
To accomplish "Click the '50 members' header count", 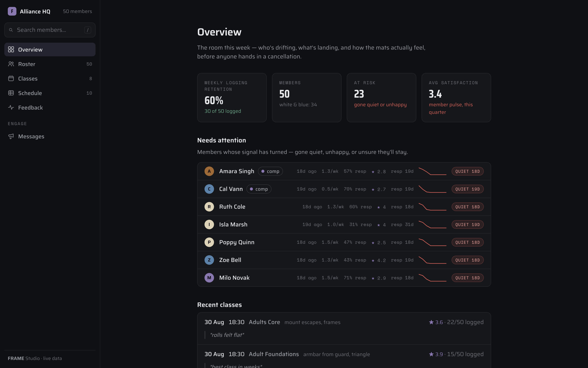I will point(77,11).
